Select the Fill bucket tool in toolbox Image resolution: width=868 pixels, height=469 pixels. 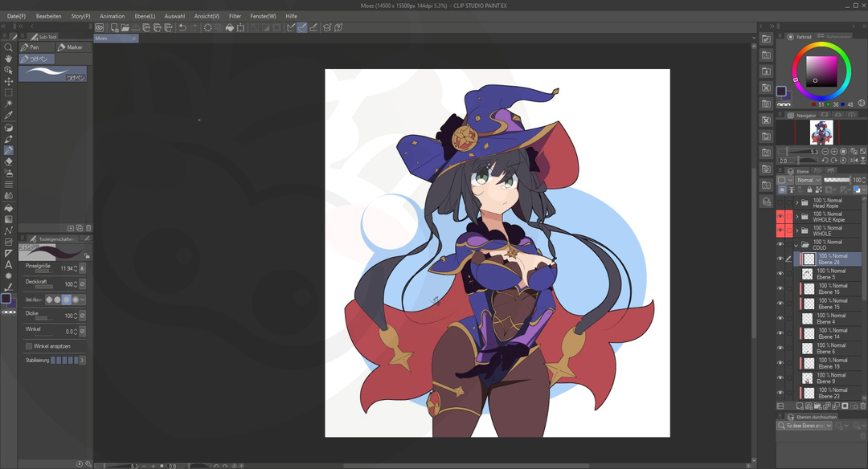[8, 208]
